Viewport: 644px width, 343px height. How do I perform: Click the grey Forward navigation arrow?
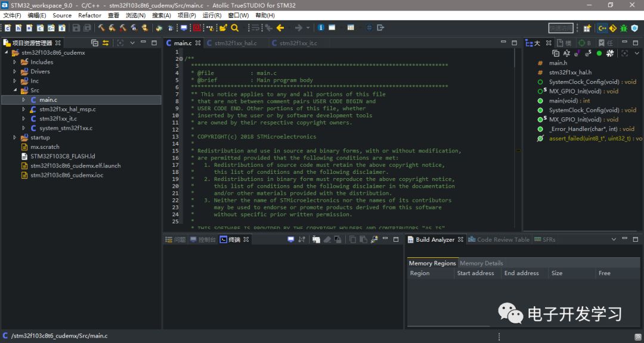tap(299, 28)
